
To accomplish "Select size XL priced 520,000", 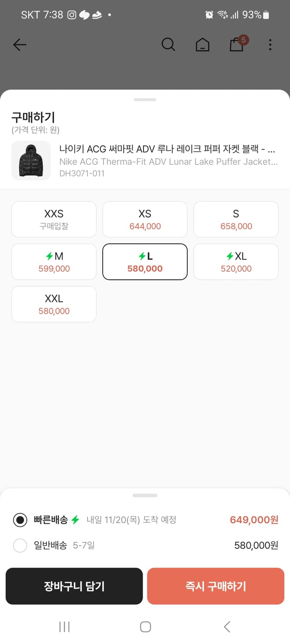I will tap(236, 262).
